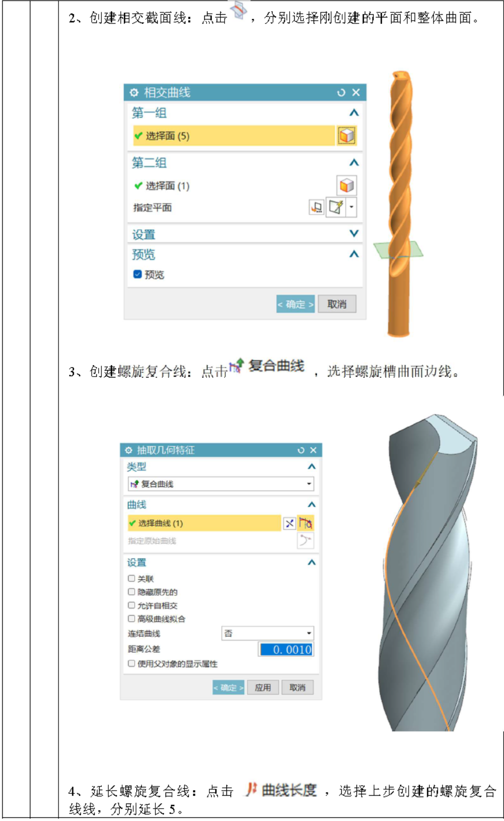This screenshot has height=821, width=504.
Task: Click the inline 复合曲线 toolbar icon in step 3
Action: [x=237, y=366]
